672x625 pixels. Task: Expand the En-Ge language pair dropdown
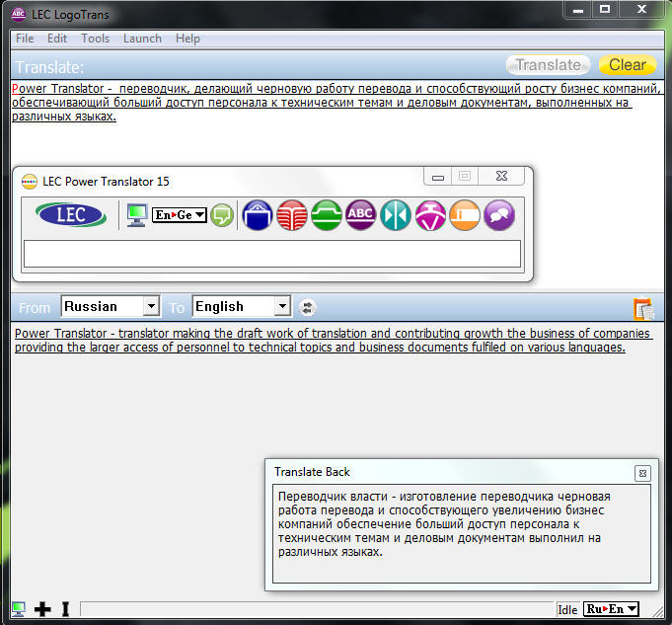(199, 214)
